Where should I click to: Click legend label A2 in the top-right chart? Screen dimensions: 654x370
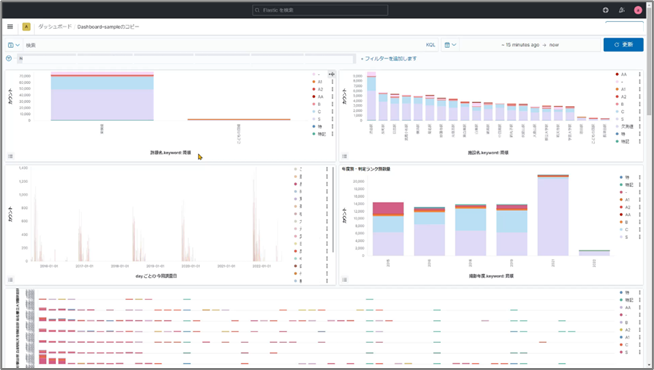(x=624, y=97)
